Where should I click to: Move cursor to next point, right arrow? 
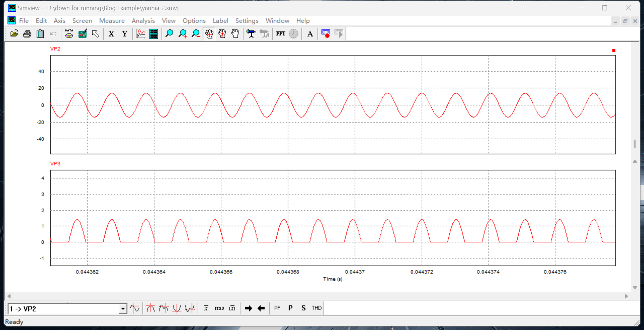pos(248,308)
